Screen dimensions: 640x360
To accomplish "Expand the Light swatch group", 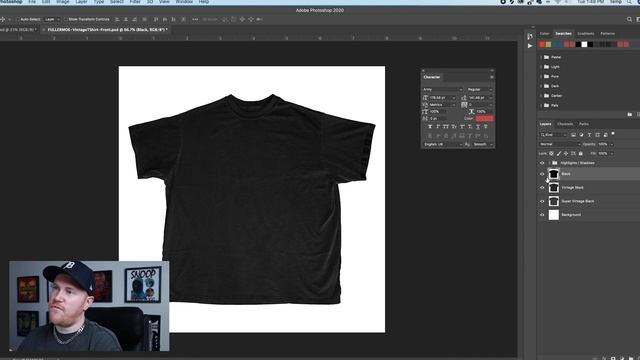I will (x=541, y=67).
